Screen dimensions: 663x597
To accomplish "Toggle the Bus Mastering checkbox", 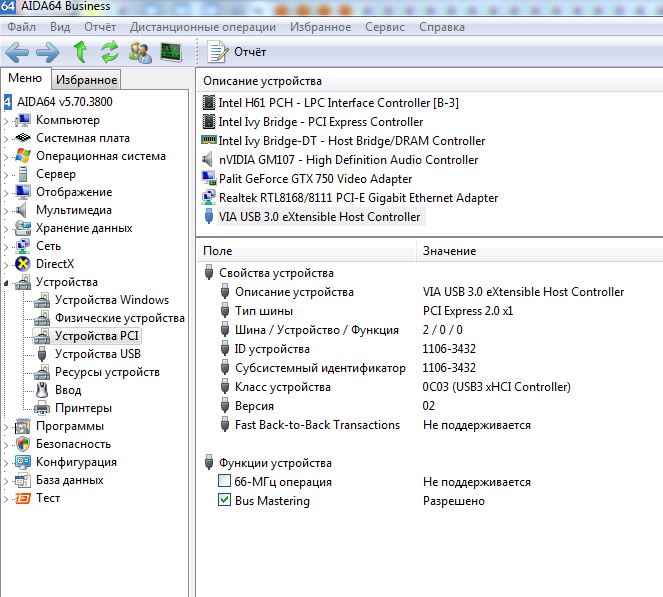I will 224,500.
